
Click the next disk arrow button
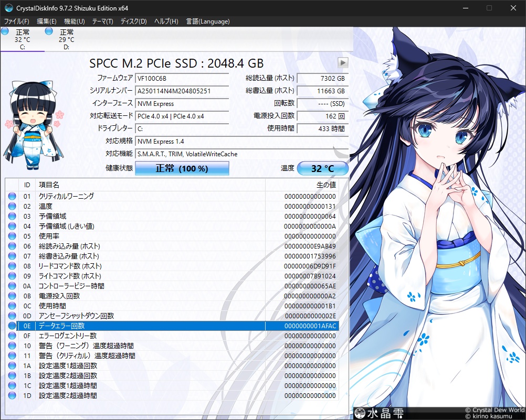tap(343, 63)
